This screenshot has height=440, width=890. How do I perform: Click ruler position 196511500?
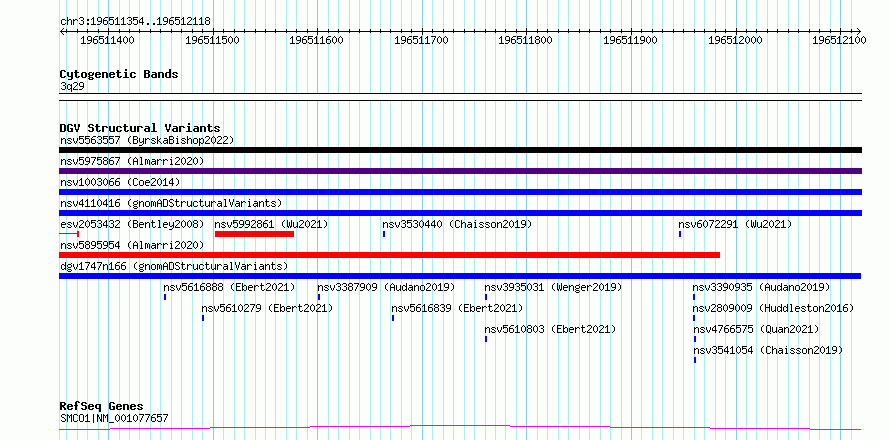pyautogui.click(x=212, y=40)
